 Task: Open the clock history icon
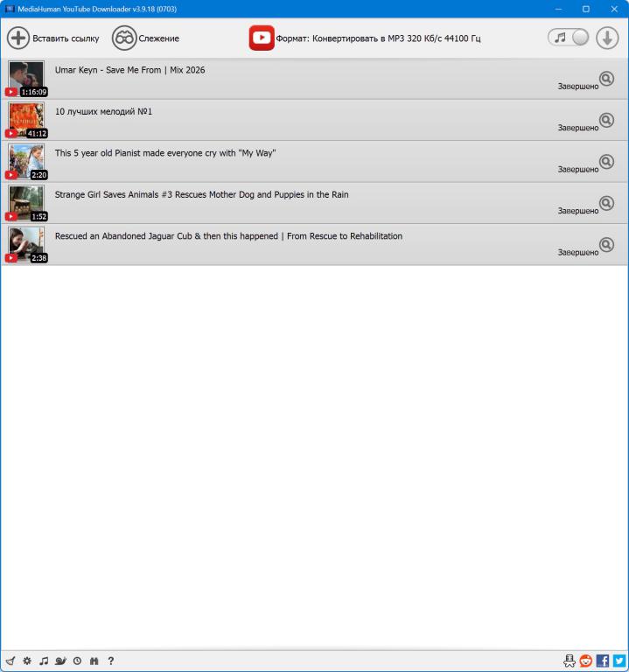click(x=77, y=661)
